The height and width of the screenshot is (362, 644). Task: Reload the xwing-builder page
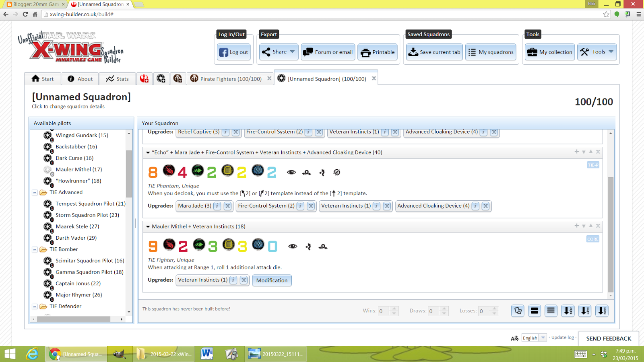pos(25,14)
